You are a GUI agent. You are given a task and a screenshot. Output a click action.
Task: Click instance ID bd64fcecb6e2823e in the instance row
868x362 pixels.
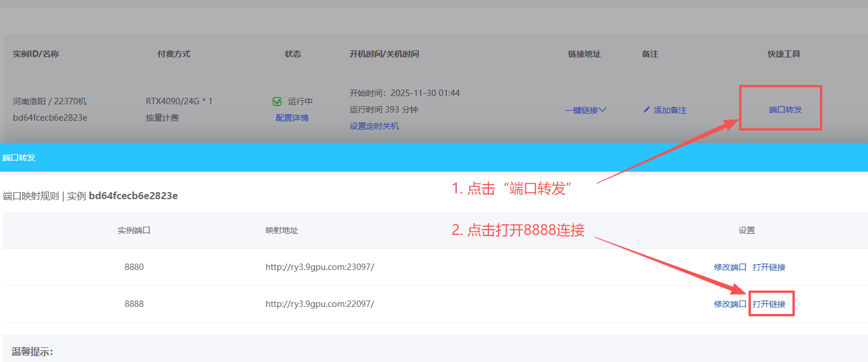[x=50, y=118]
